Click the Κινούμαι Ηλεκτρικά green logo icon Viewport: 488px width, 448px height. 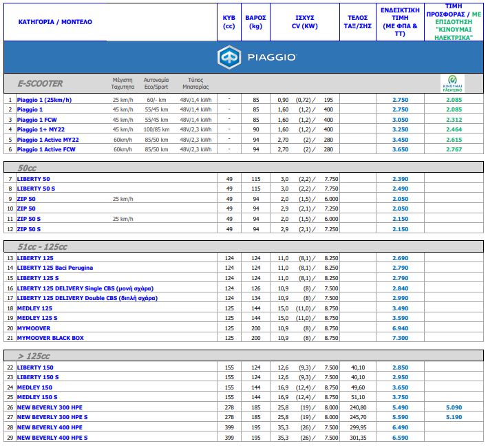click(x=452, y=83)
